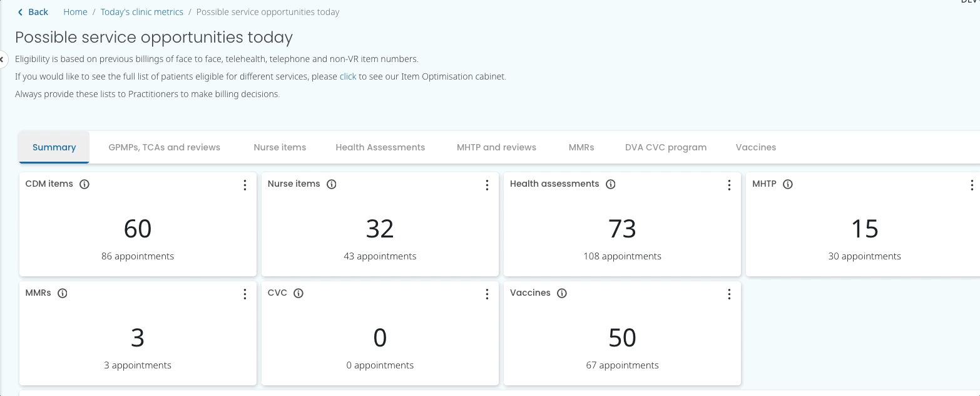Navigate to Today's clinic metrics breadcrumb
Image resolution: width=980 pixels, height=396 pixels.
[x=142, y=12]
